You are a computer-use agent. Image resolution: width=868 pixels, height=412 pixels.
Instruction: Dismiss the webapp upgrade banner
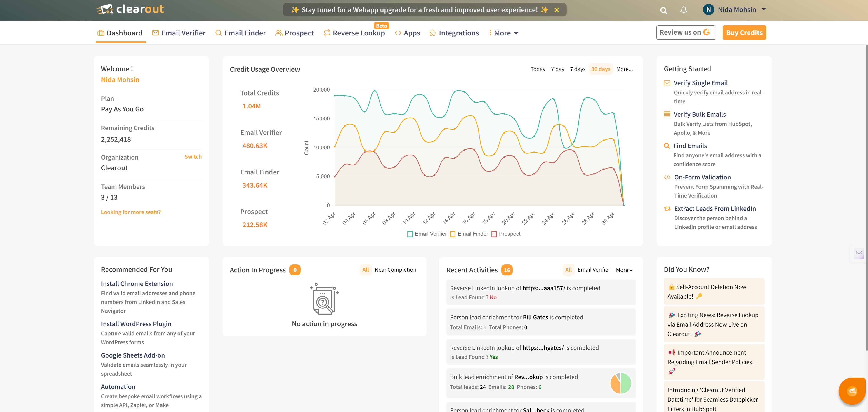(557, 10)
